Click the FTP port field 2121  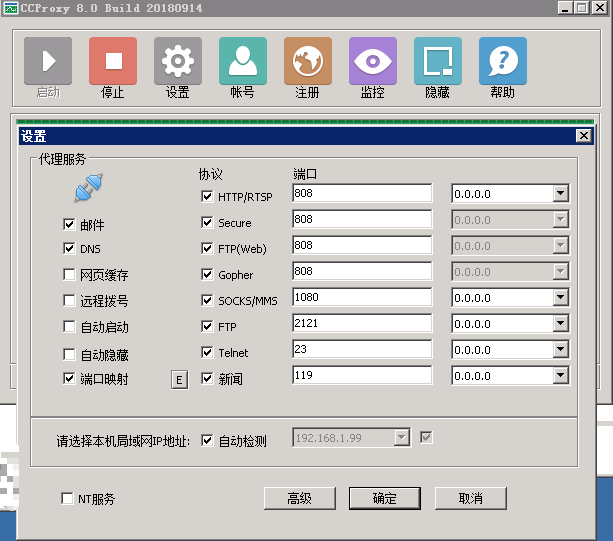362,323
